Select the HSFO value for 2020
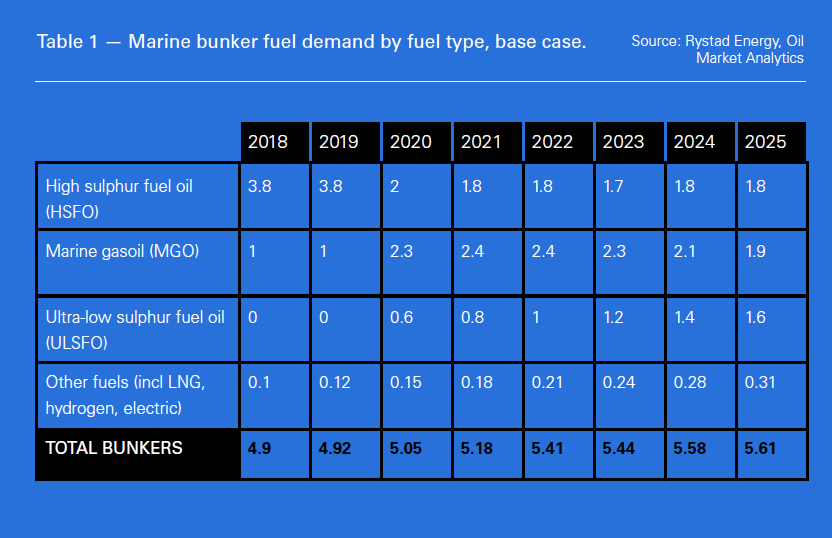Screen dimensions: 832x538 395,186
